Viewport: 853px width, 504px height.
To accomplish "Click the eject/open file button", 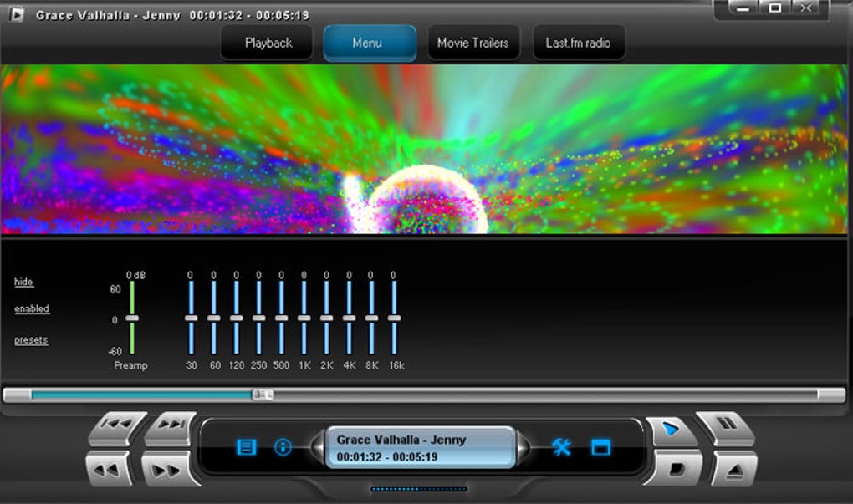I will point(734,469).
